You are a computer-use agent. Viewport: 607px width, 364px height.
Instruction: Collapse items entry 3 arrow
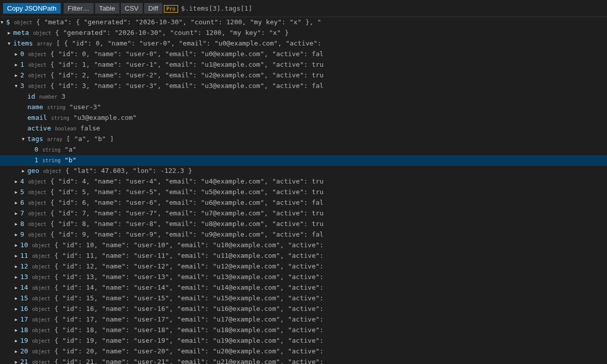(16, 86)
